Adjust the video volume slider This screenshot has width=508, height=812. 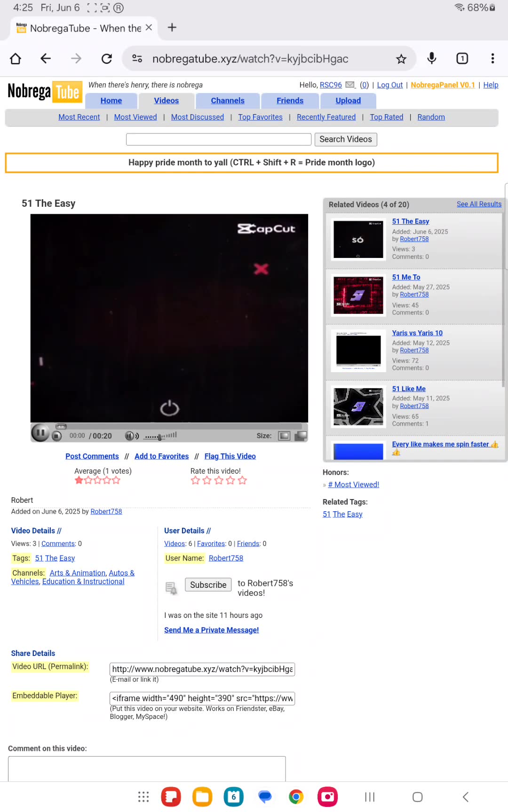[x=161, y=436]
